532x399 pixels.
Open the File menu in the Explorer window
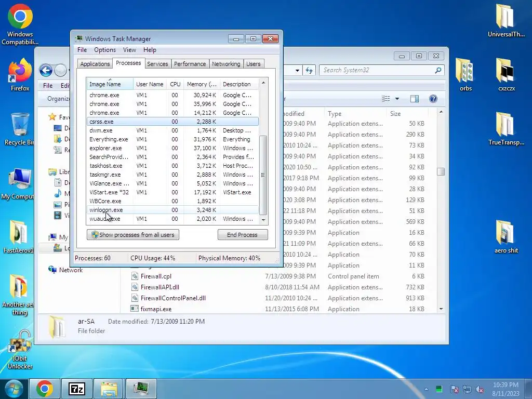48,86
